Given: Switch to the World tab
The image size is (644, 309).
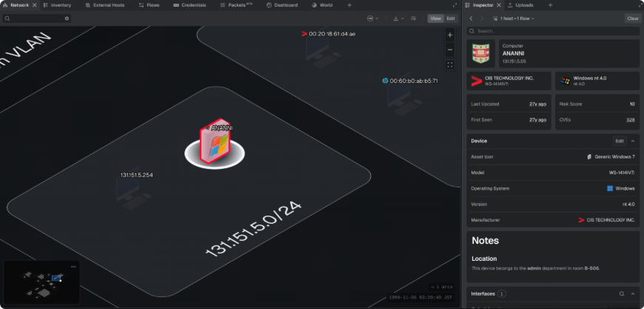Looking at the screenshot, I should 323,5.
